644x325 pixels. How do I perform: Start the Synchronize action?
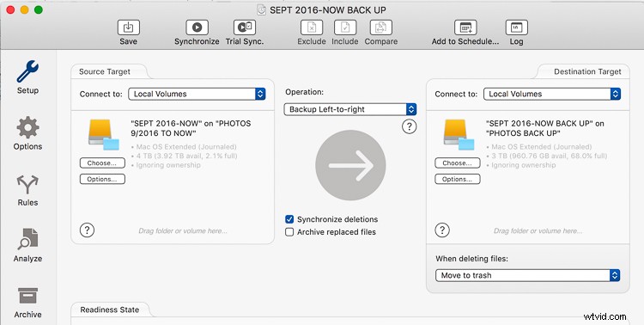pyautogui.click(x=197, y=28)
